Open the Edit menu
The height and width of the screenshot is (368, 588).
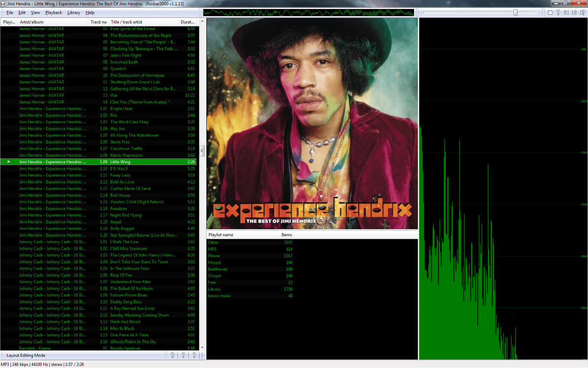click(22, 13)
